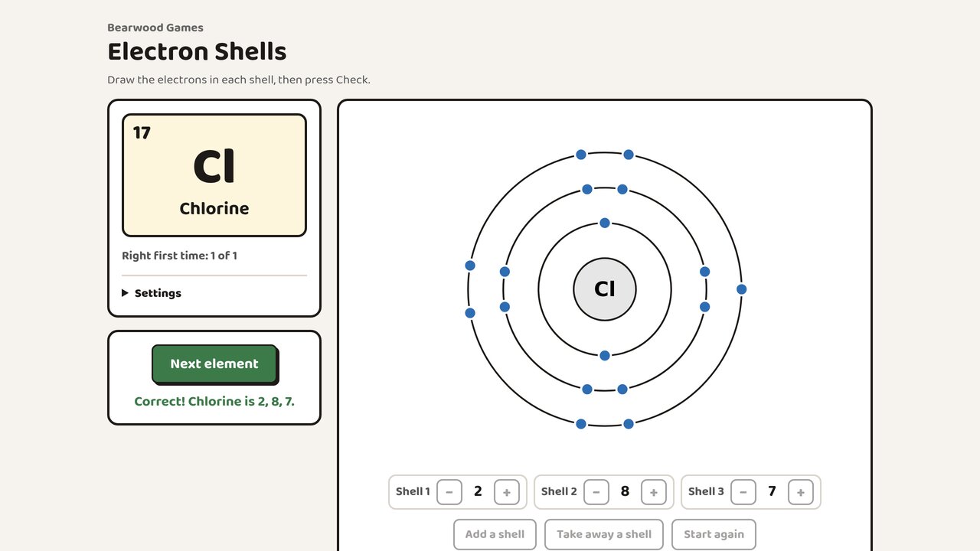The width and height of the screenshot is (980, 551).
Task: Click the Shell 1 count value 2
Action: point(478,491)
